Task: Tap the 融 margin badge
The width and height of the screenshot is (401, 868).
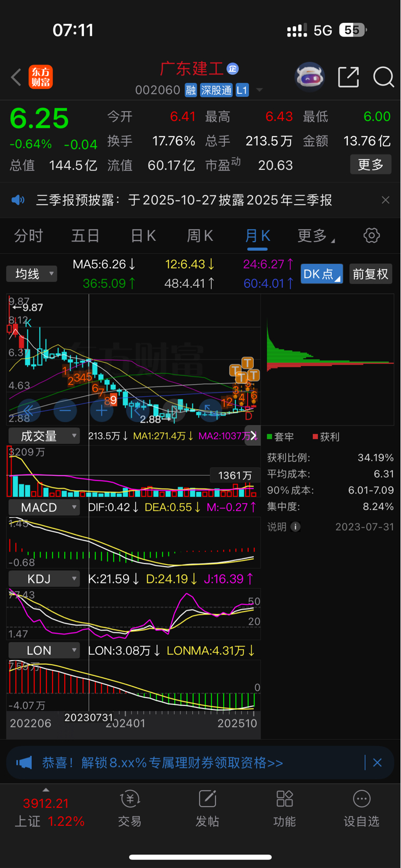Action: click(191, 90)
